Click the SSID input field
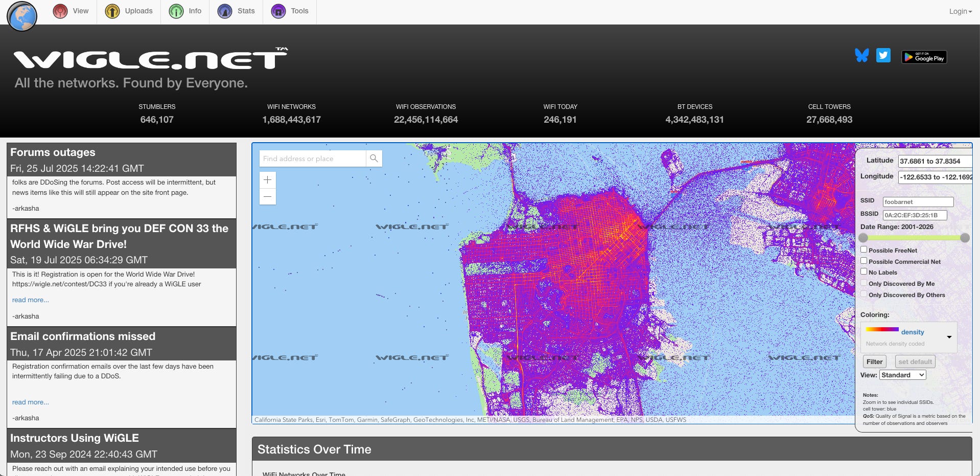Viewport: 980px width, 476px height. coord(918,202)
